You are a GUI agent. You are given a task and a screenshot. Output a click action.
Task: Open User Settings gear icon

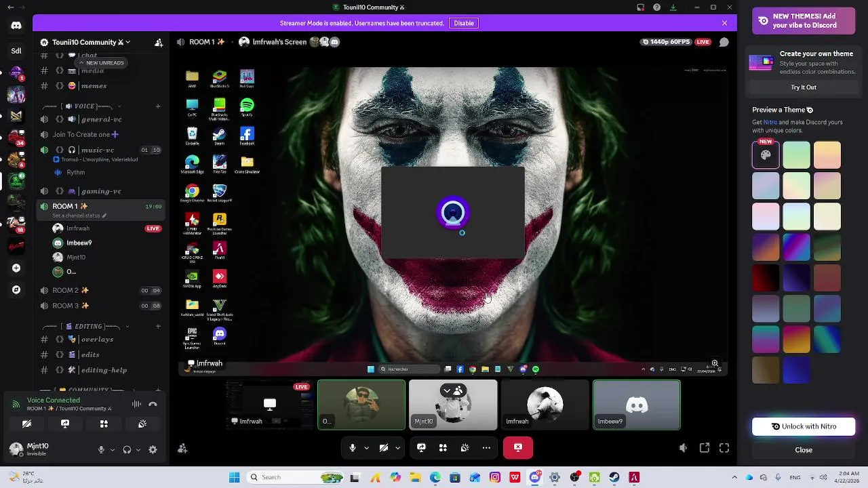pos(153,449)
